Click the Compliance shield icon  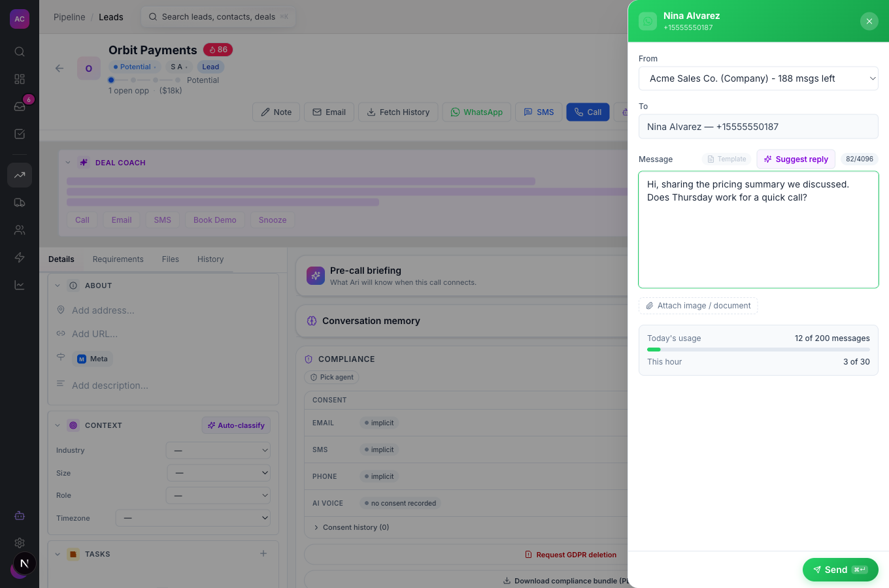point(309,359)
